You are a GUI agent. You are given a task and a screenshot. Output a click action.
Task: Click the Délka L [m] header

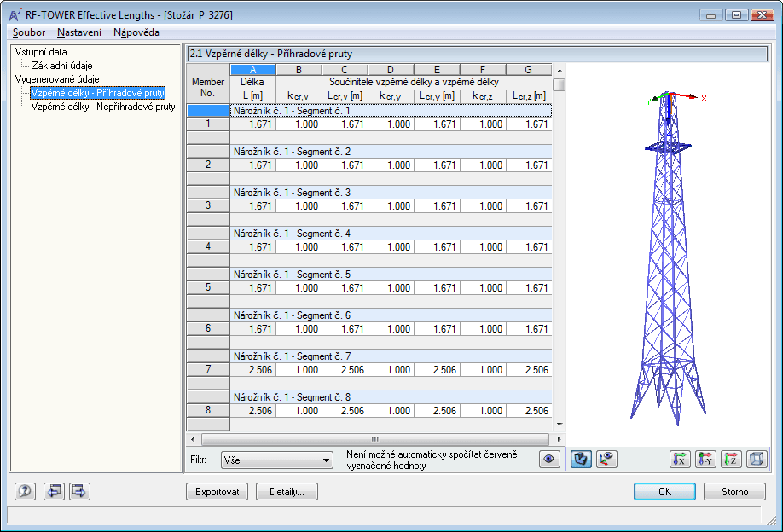pyautogui.click(x=252, y=89)
